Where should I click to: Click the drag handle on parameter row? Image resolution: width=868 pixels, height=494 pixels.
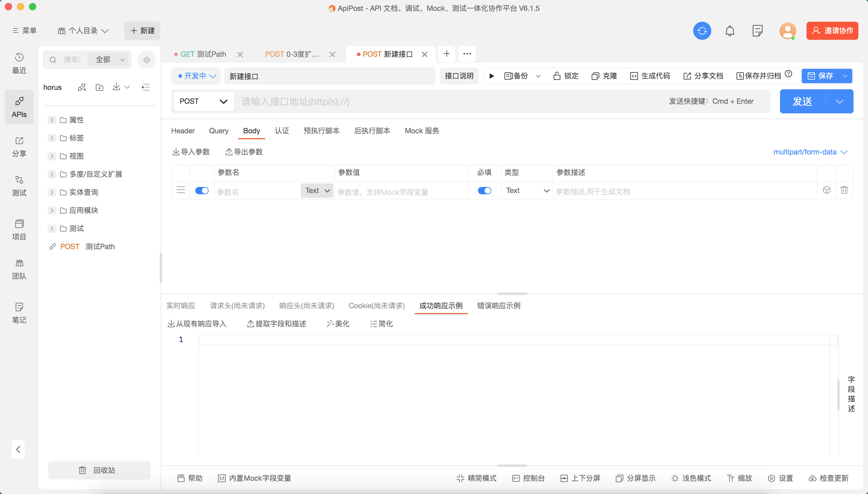pyautogui.click(x=181, y=190)
